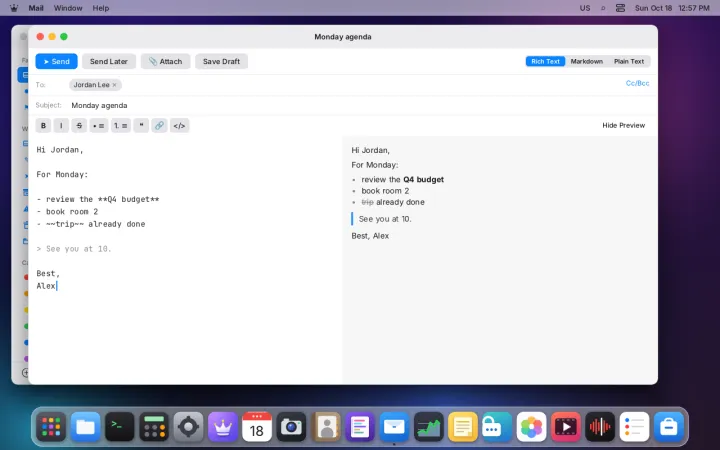Open the Files folder app in the dock
This screenshot has width=720, height=450.
point(85,427)
